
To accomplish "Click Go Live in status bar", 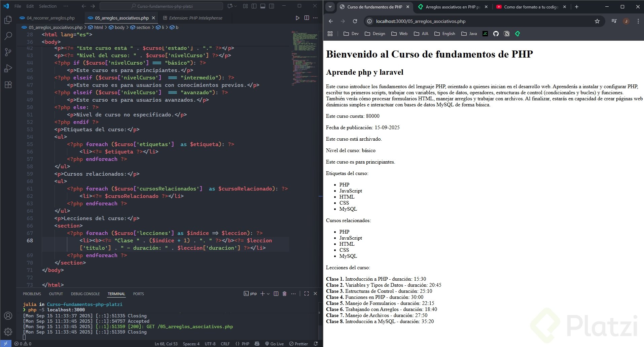I will (274, 344).
